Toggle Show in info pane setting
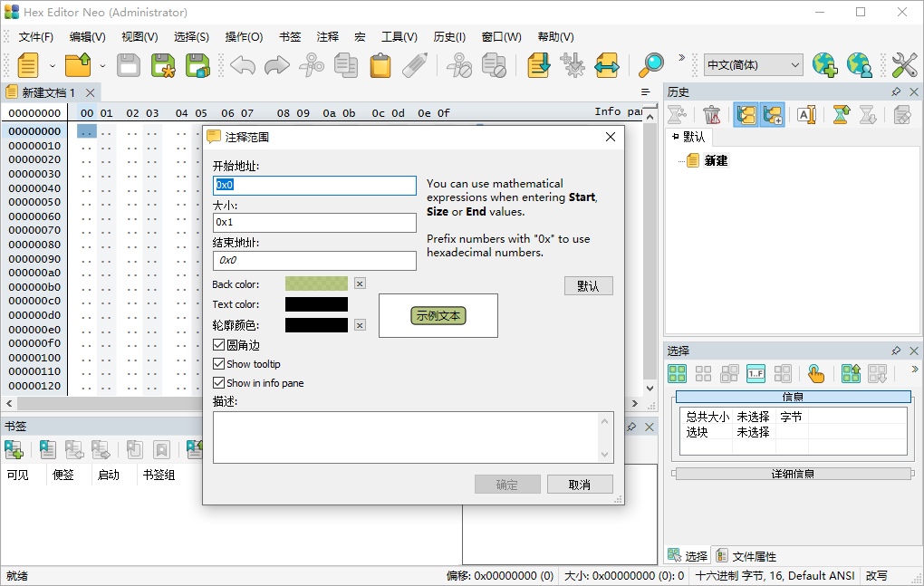 219,382
